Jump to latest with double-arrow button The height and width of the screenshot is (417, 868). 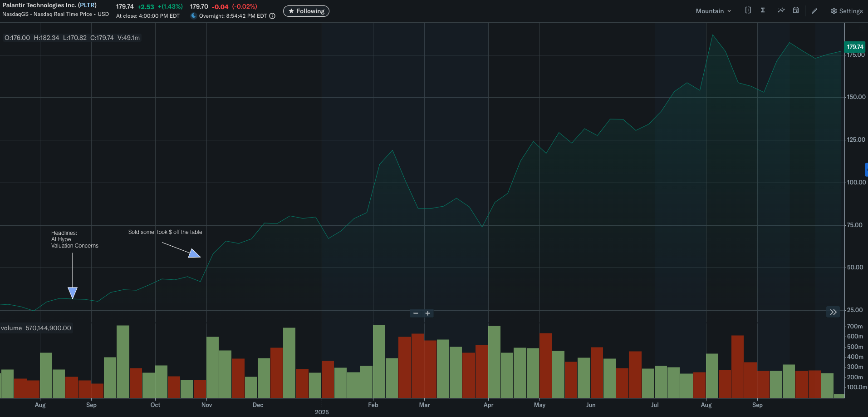pos(833,312)
